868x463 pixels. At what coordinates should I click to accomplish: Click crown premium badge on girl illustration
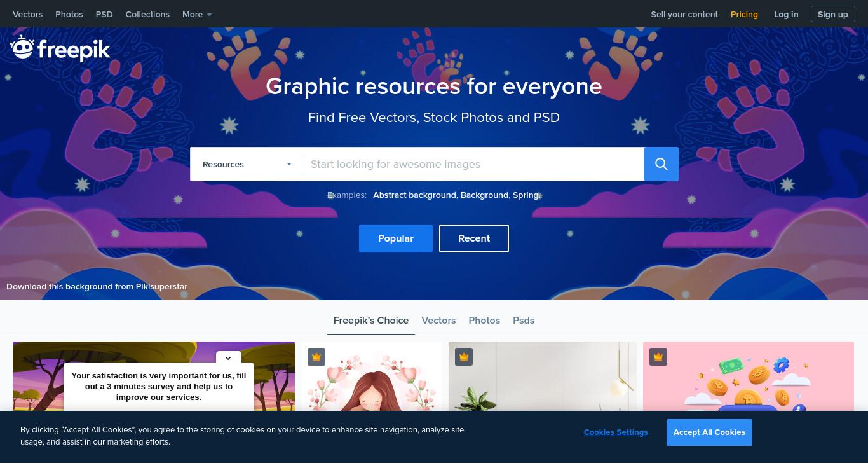(316, 357)
